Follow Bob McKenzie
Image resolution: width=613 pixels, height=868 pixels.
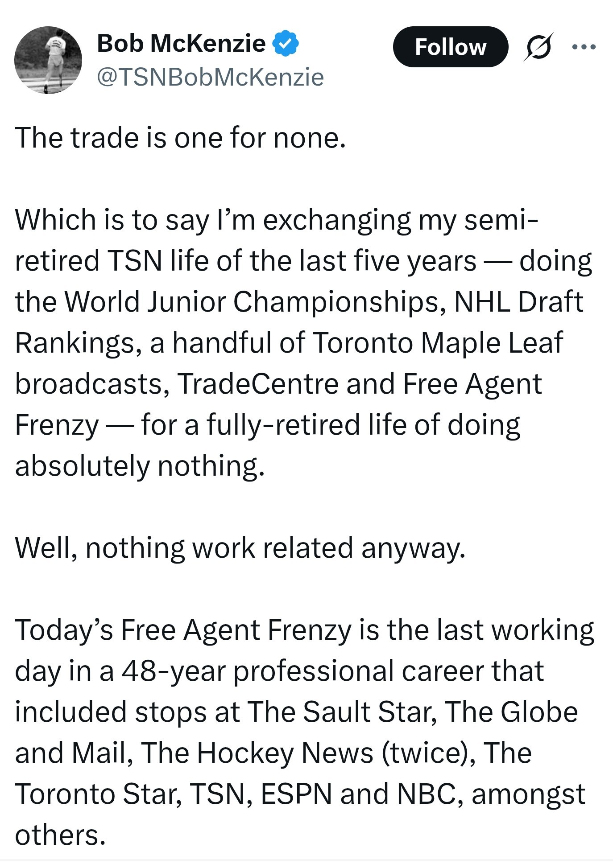450,47
